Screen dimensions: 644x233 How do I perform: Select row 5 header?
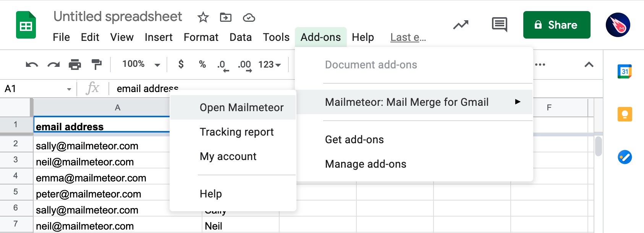(x=16, y=192)
